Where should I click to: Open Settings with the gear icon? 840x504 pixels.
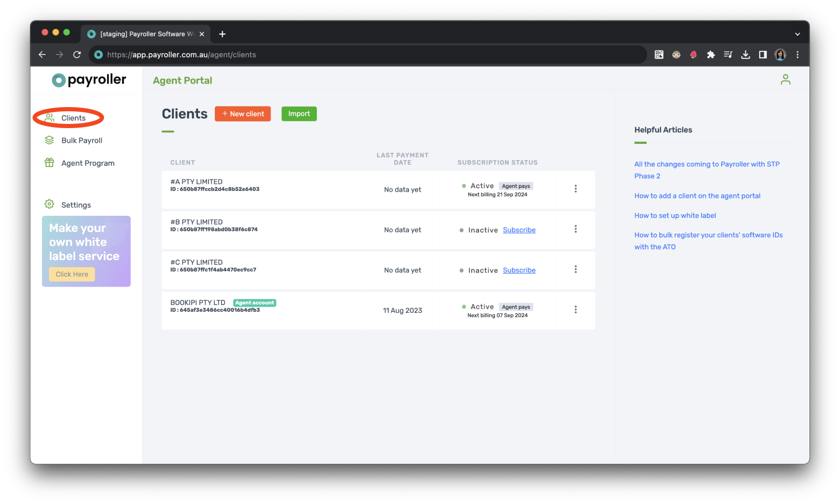click(x=49, y=204)
